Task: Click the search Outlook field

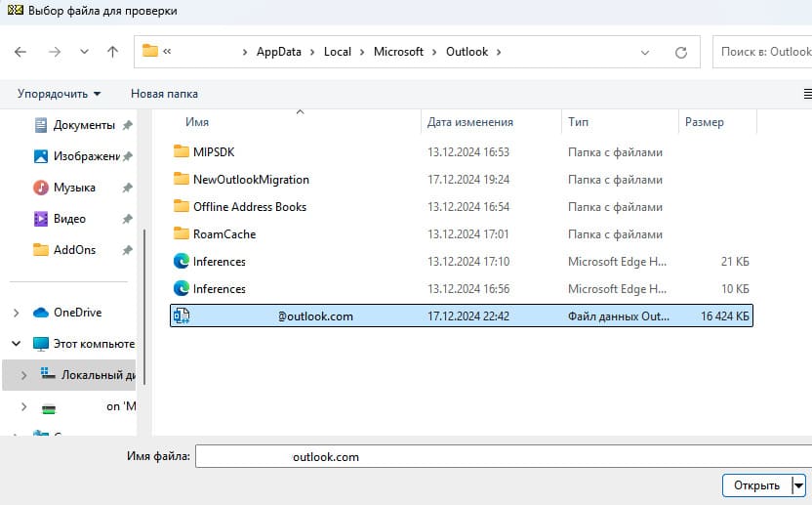Action: tap(763, 52)
